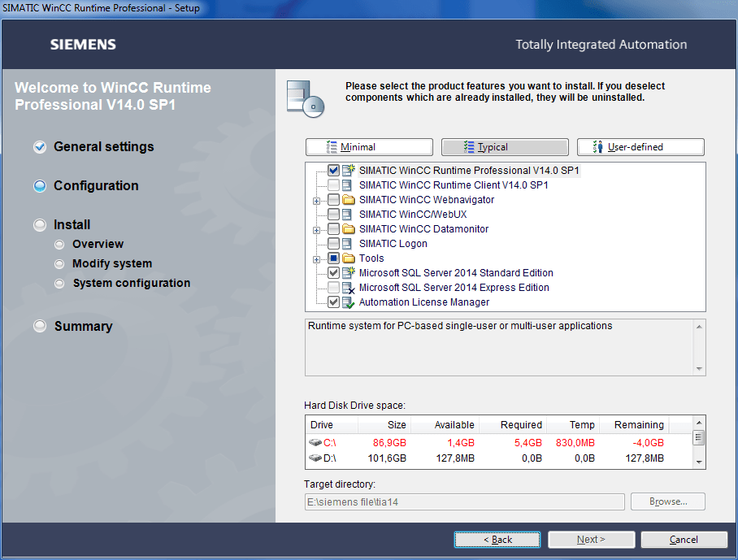The width and height of the screenshot is (738, 560).
Task: Click the Automation License Manager product icon
Action: click(349, 302)
